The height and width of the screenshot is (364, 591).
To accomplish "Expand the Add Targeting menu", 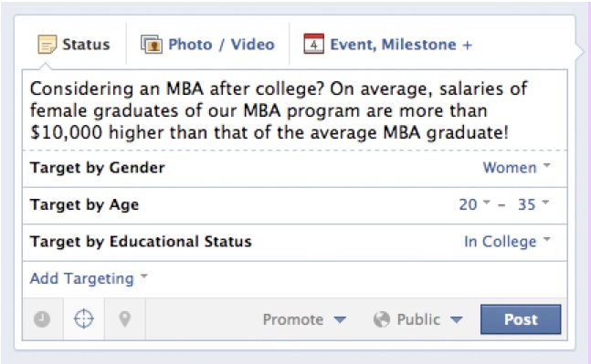I will click(89, 278).
